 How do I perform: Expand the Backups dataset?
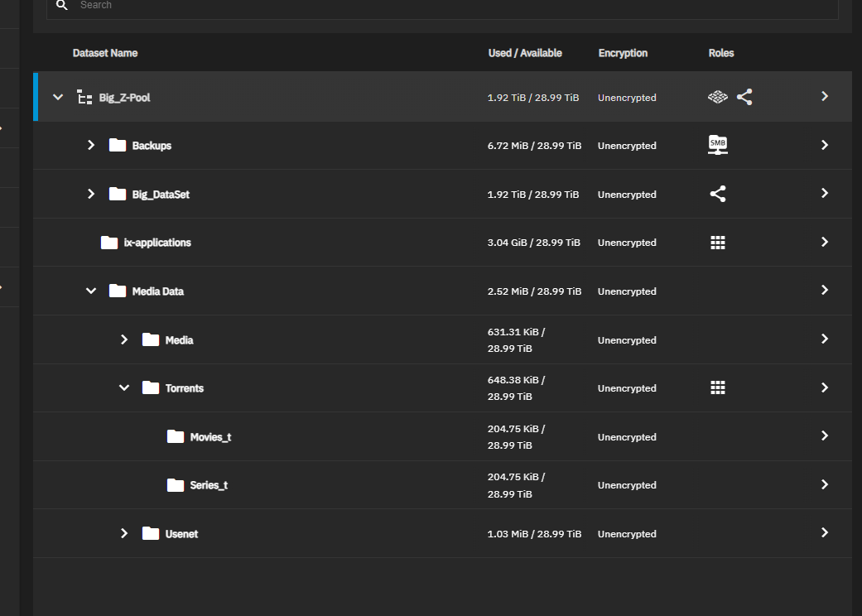91,145
